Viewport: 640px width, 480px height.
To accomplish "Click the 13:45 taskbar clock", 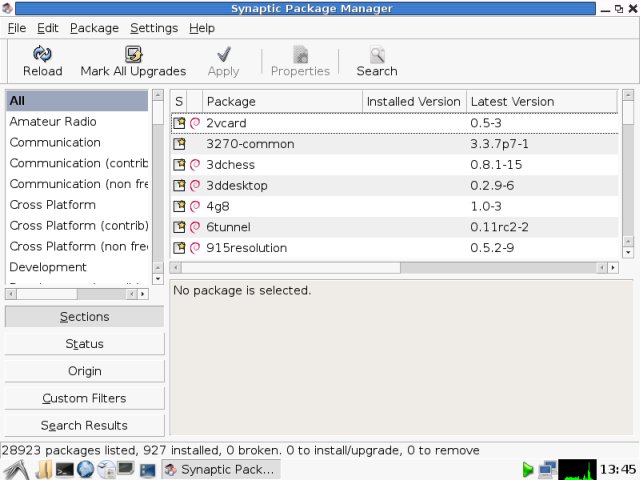I will (x=618, y=470).
